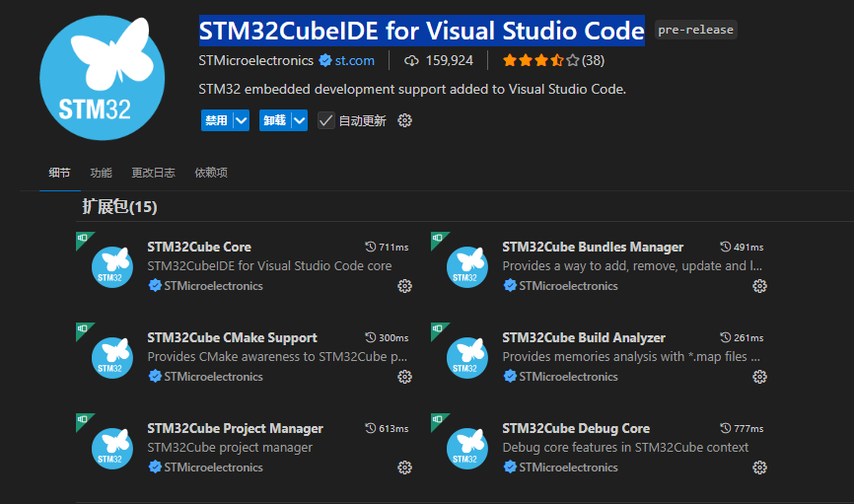Screen dimensions: 854x504
Task: Open gear settings for STM32CubeIDE extension pack
Action: tap(404, 120)
